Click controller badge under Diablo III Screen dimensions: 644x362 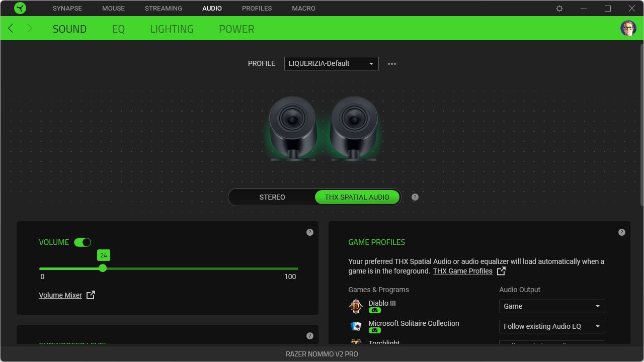coord(374,311)
